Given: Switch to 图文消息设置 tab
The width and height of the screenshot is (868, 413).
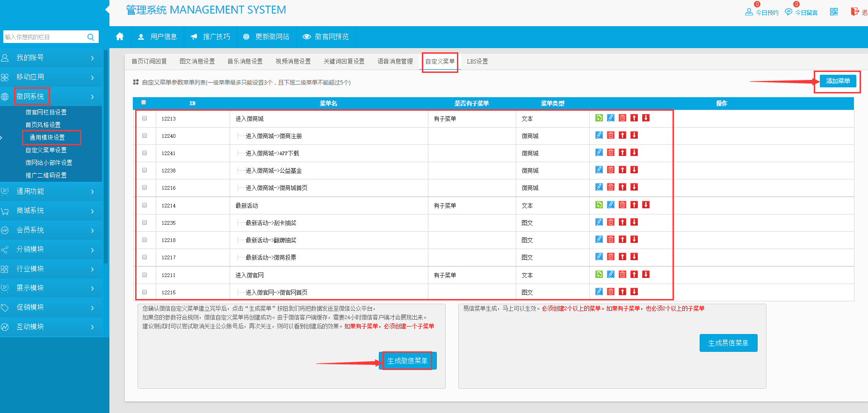Looking at the screenshot, I should [197, 61].
